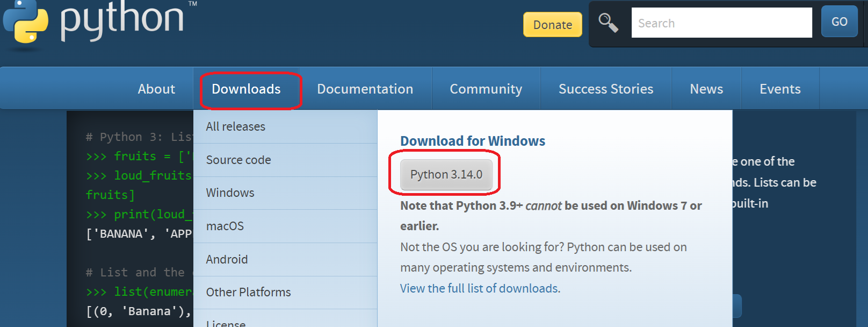This screenshot has height=327, width=868.
Task: Open the Documentation menu
Action: point(365,89)
